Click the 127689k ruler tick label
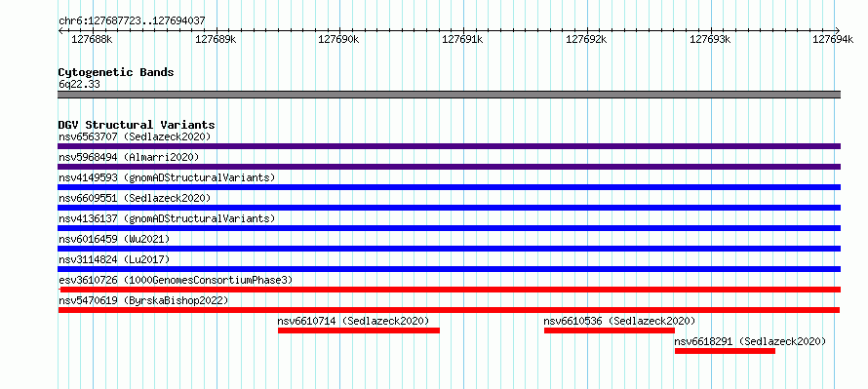The height and width of the screenshot is (389, 868). tap(217, 40)
